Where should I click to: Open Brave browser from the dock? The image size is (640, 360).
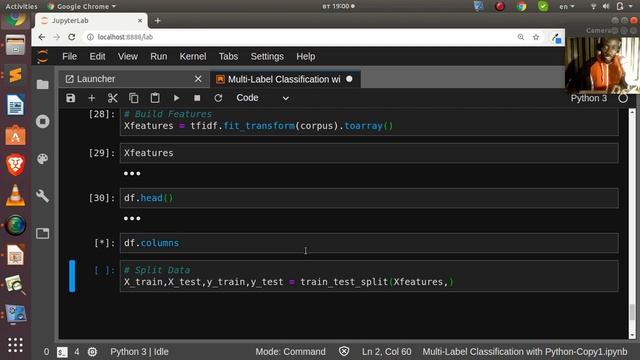pos(16,165)
